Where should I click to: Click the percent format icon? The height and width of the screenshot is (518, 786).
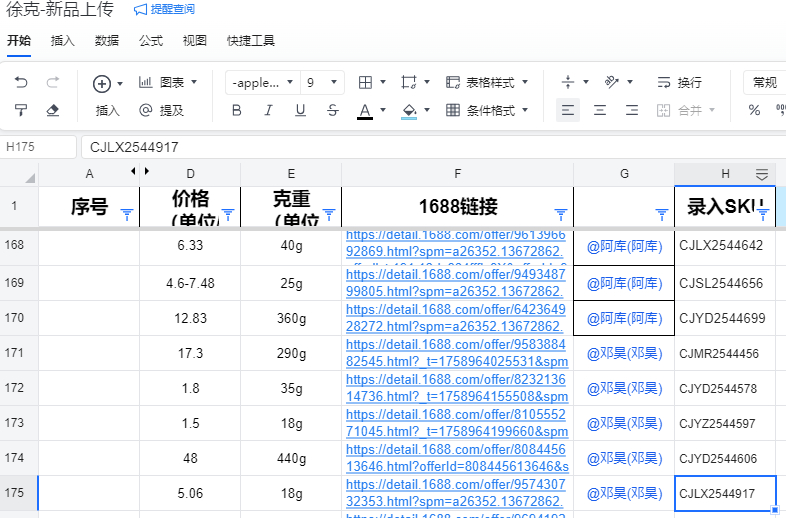pos(754,110)
